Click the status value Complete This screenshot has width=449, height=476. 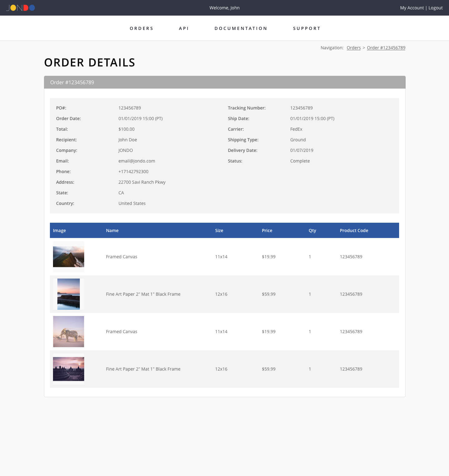(x=300, y=161)
